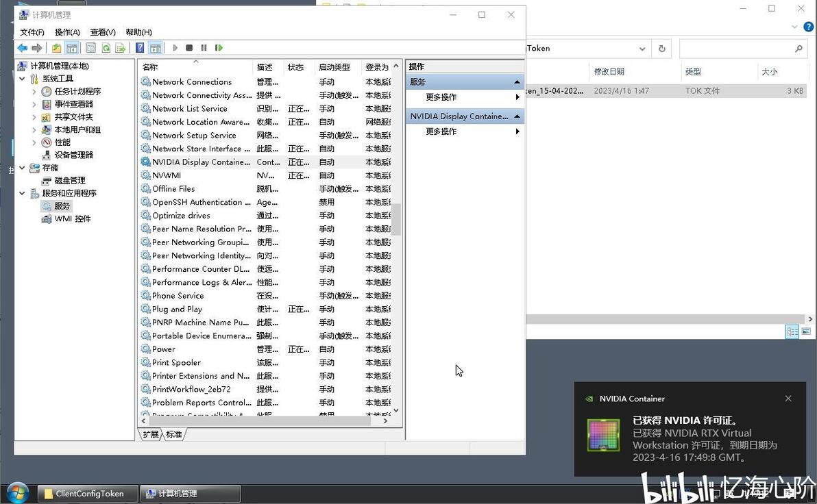This screenshot has width=817, height=504.
Task: Click the gear icon beside Optimize drives
Action: pyautogui.click(x=145, y=216)
